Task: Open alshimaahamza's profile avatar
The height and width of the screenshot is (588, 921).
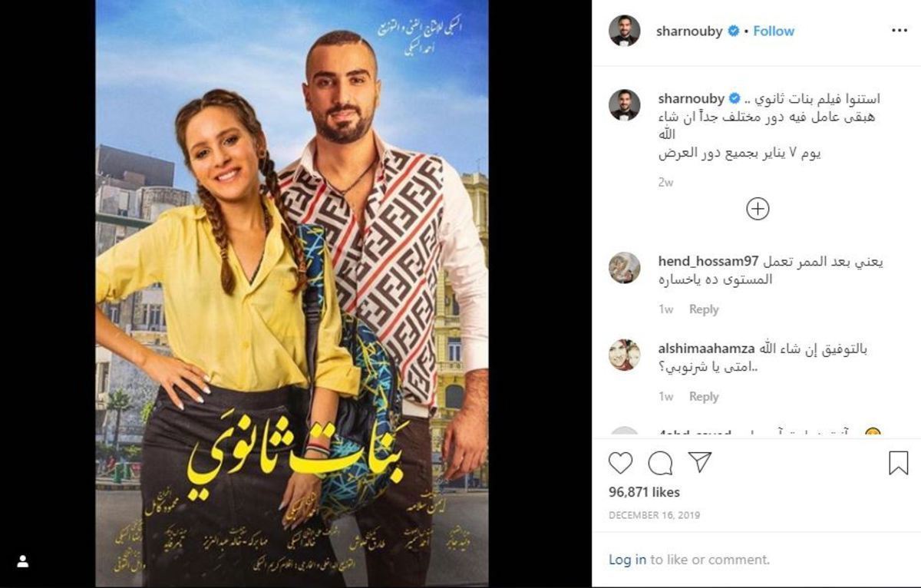Action: (625, 355)
